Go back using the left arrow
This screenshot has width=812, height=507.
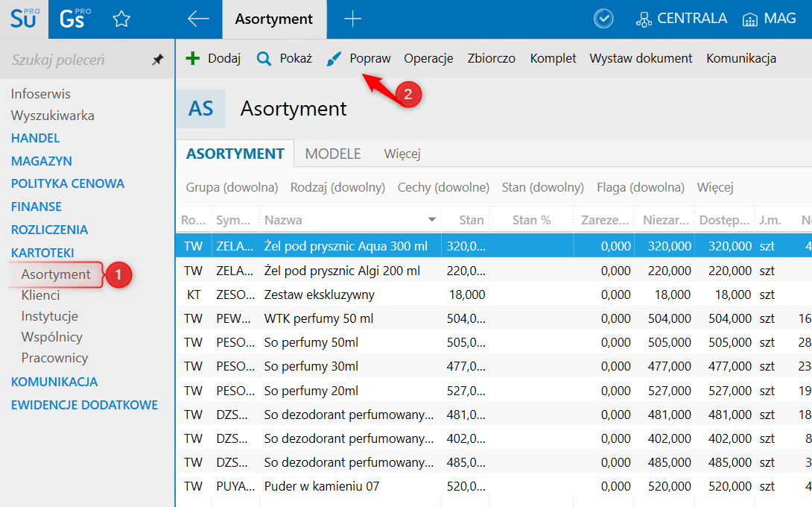click(x=198, y=19)
